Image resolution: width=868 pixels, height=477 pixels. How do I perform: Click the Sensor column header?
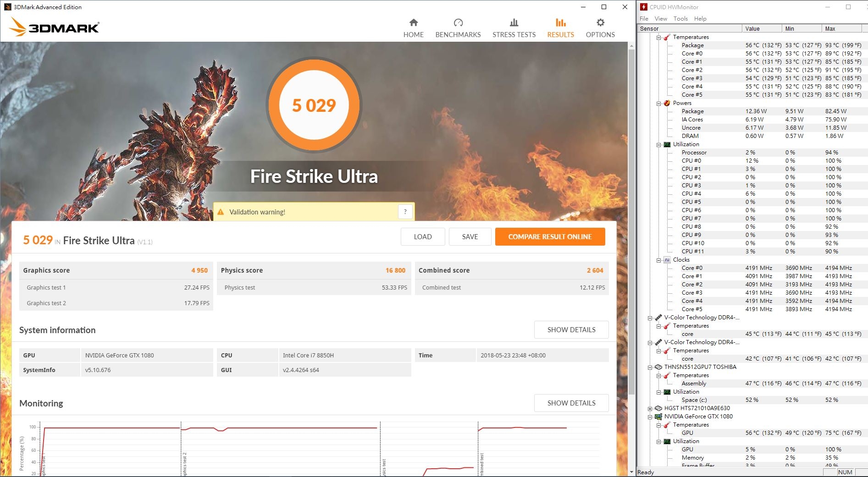(690, 28)
